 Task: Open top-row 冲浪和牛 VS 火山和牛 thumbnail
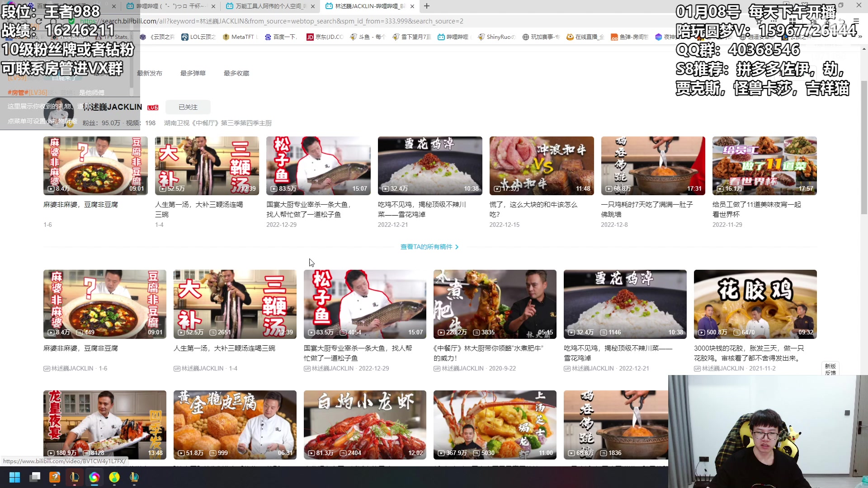(x=542, y=166)
